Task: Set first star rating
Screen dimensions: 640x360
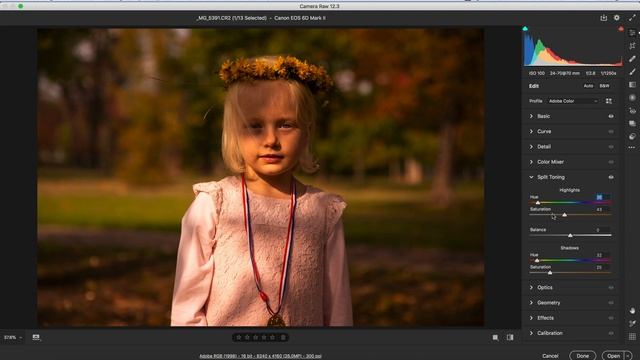Action: coord(239,338)
